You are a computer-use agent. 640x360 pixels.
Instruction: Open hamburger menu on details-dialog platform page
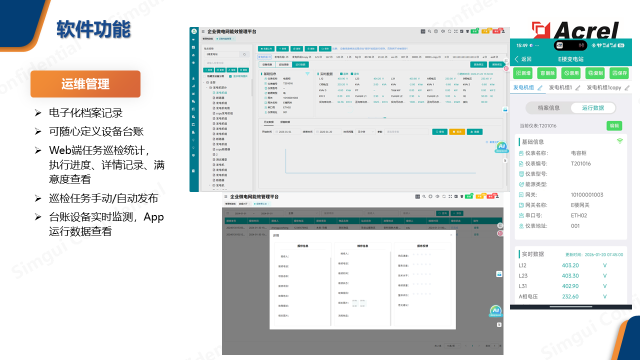click(226, 197)
